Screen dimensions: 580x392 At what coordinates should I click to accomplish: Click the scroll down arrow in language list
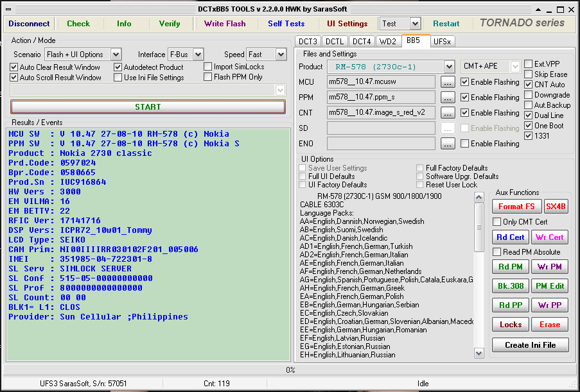click(x=479, y=354)
